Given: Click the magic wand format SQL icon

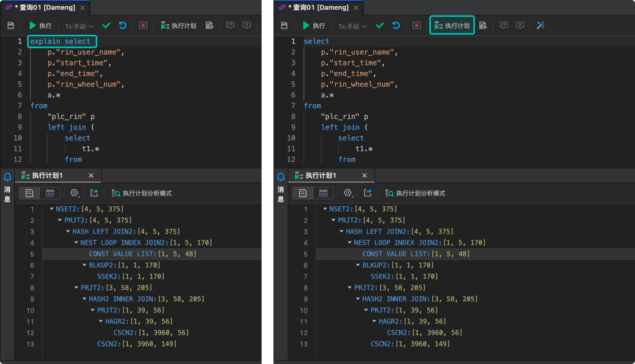Looking at the screenshot, I should 540,25.
